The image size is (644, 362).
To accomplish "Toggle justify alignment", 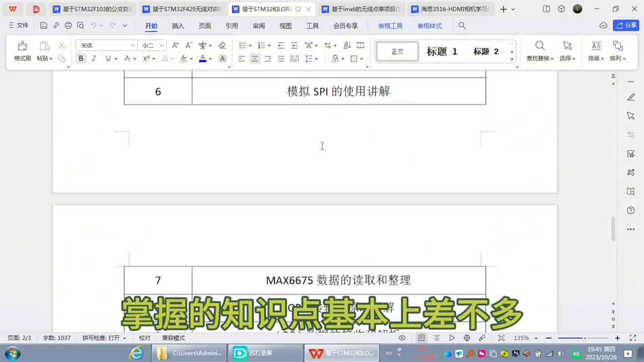I will (281, 59).
